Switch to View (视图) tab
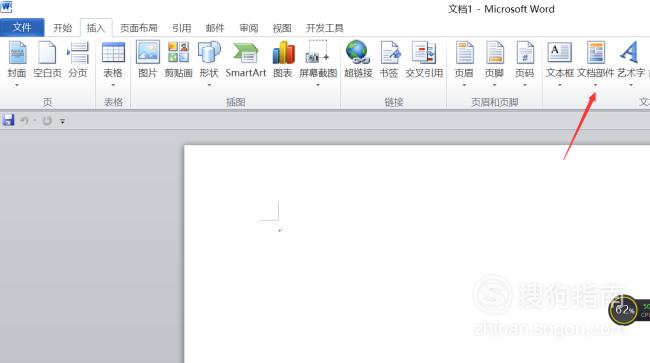650x363 pixels. click(x=282, y=28)
